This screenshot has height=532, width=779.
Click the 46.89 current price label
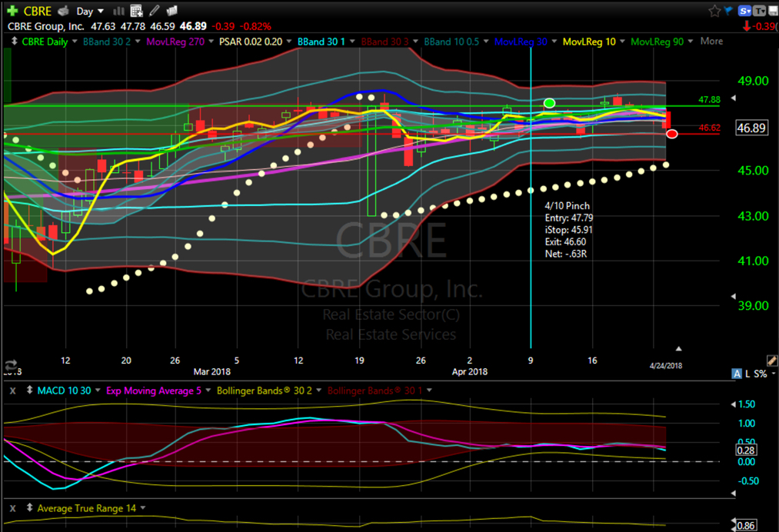click(751, 128)
